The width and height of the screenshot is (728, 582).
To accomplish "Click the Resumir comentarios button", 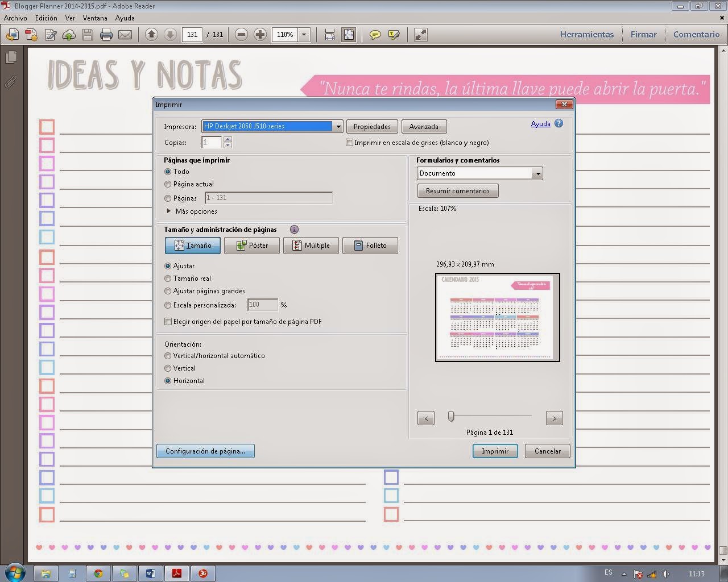I will point(458,191).
